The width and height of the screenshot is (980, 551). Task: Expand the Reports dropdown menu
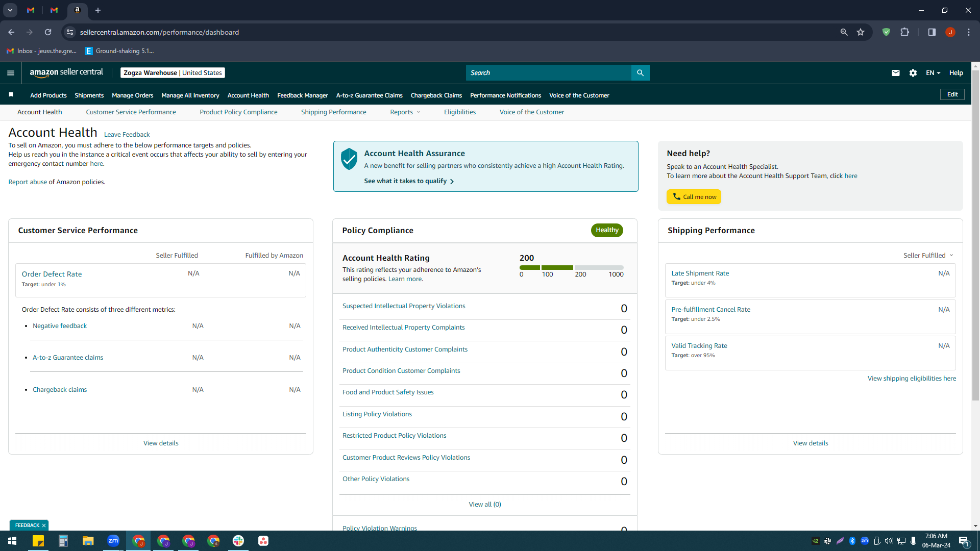click(405, 112)
